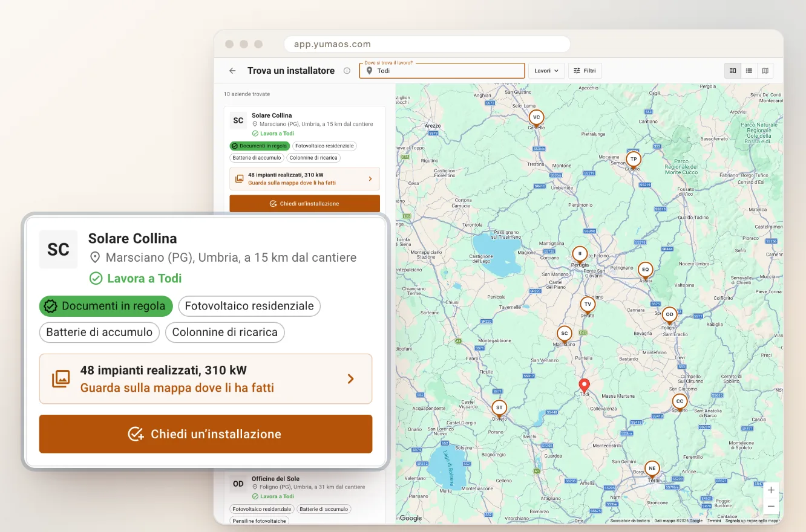
Task: Open the Filtri filter options
Action: click(x=585, y=71)
